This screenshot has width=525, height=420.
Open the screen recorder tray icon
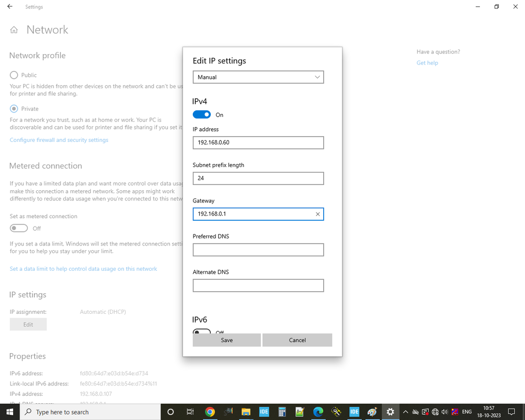(425, 412)
